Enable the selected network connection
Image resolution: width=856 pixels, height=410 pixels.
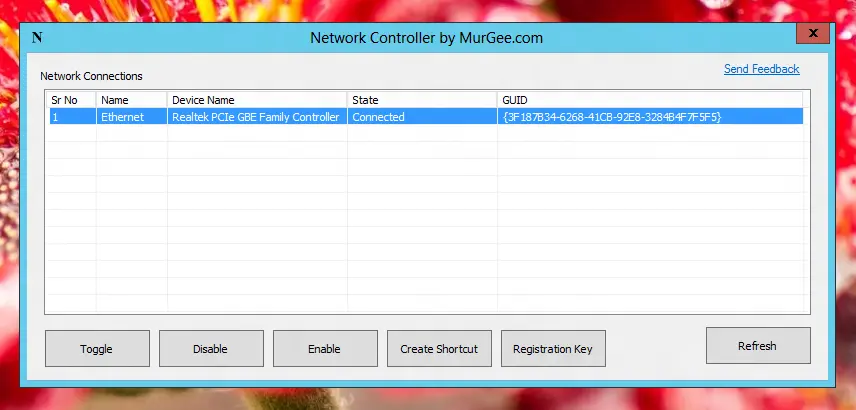(x=325, y=348)
